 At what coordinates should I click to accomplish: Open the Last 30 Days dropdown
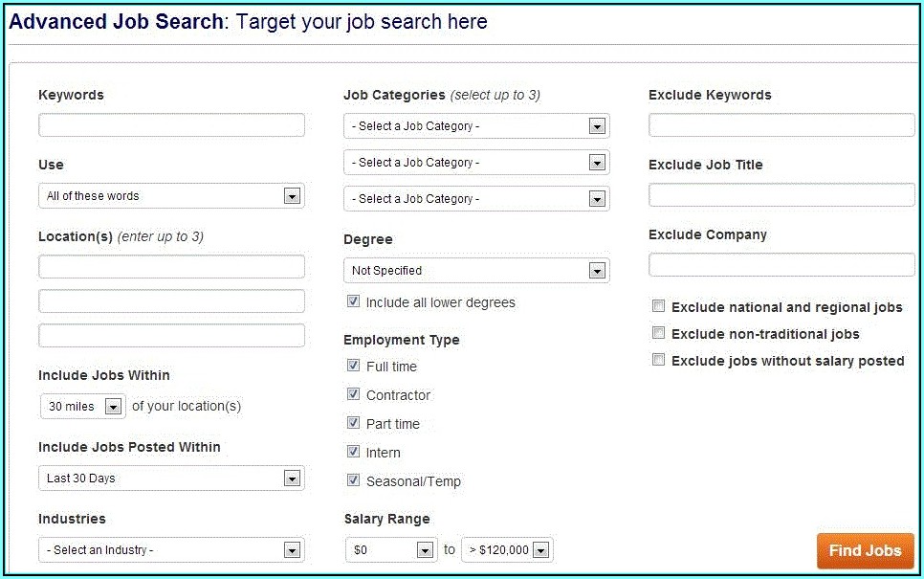172,479
